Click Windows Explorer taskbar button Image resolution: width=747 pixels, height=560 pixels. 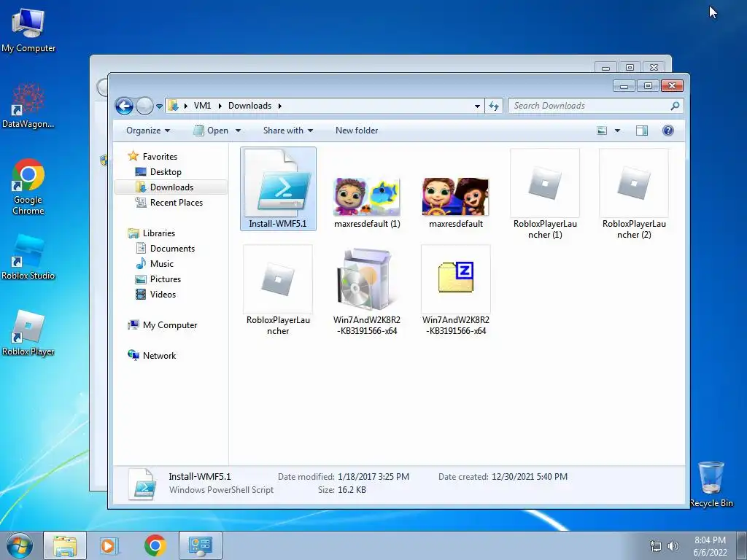(x=65, y=545)
